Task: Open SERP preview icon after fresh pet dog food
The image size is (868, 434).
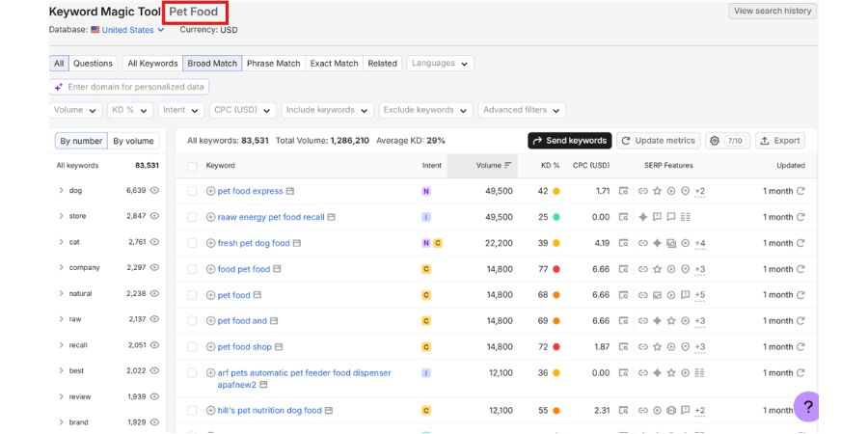Action: pyautogui.click(x=297, y=243)
